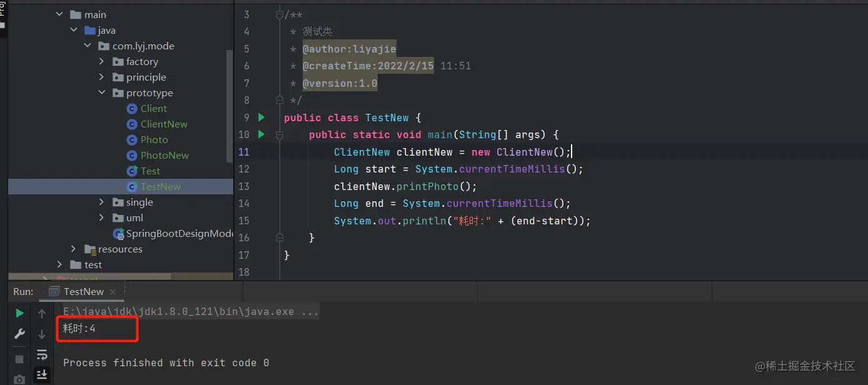Click the Photo class icon
Viewport: 868px width, 385px height.
click(x=131, y=140)
